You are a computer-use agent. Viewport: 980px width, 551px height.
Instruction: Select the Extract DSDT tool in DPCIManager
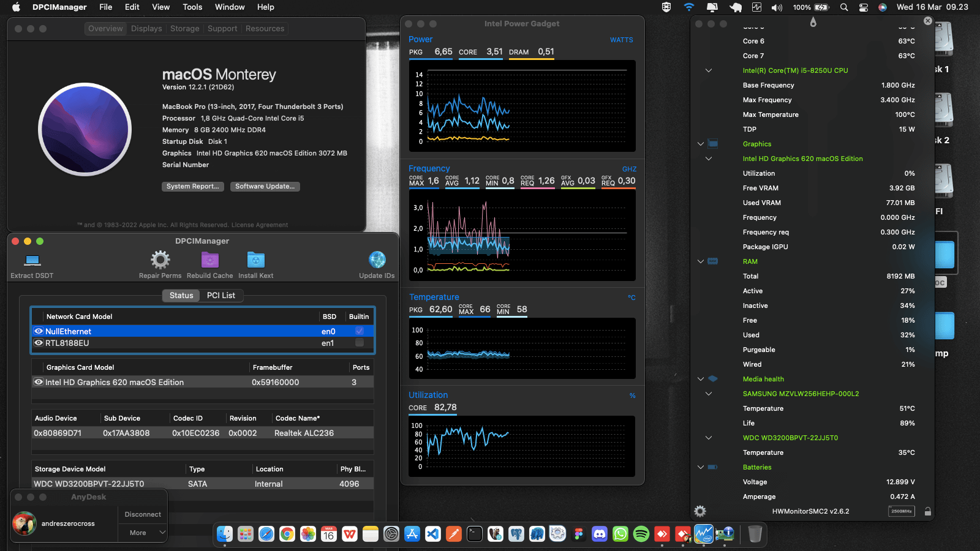[x=31, y=260]
